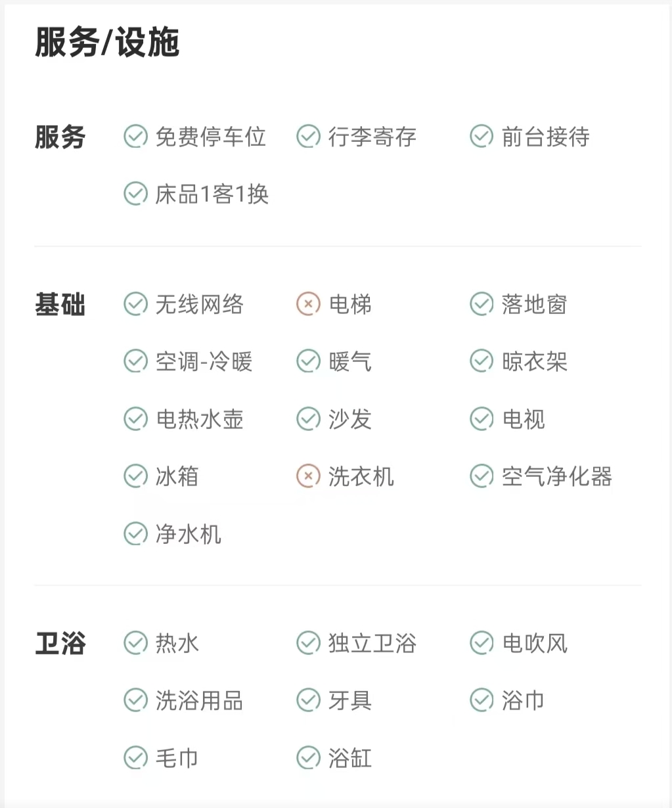Click the 卫浴 section heading

(60, 644)
